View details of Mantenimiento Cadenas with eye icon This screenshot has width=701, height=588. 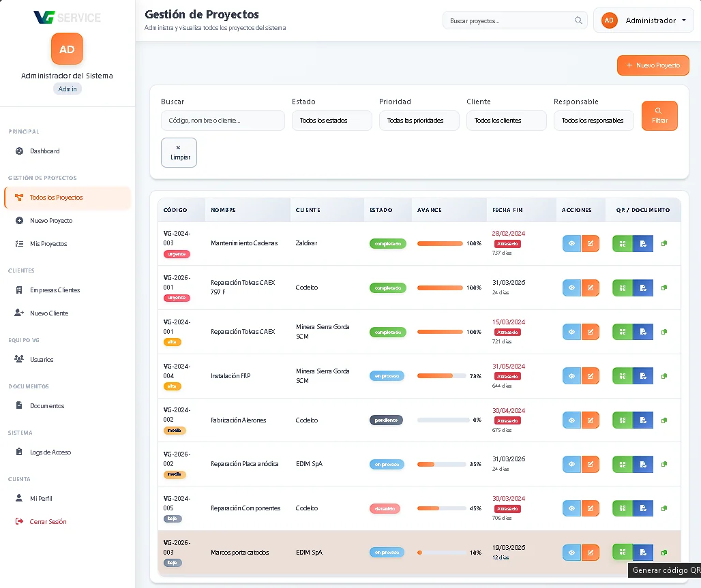571,244
